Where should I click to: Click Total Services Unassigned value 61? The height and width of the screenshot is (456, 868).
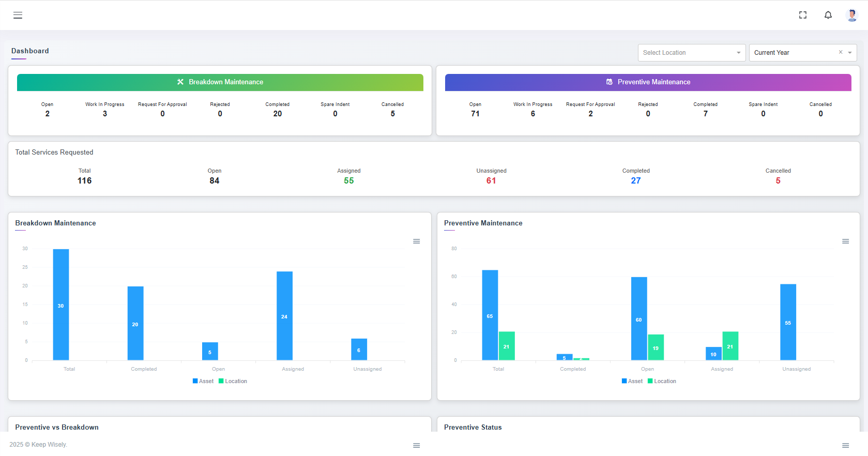(x=491, y=181)
